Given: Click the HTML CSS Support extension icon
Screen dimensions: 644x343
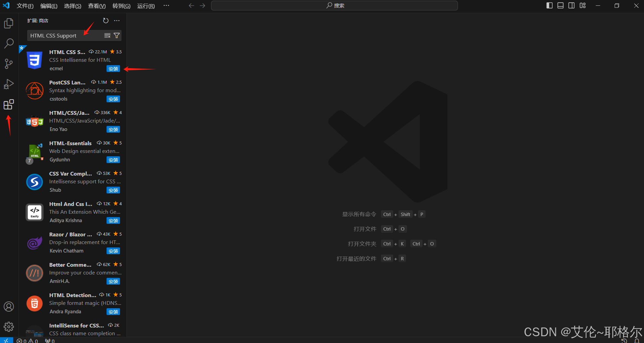Looking at the screenshot, I should point(34,60).
